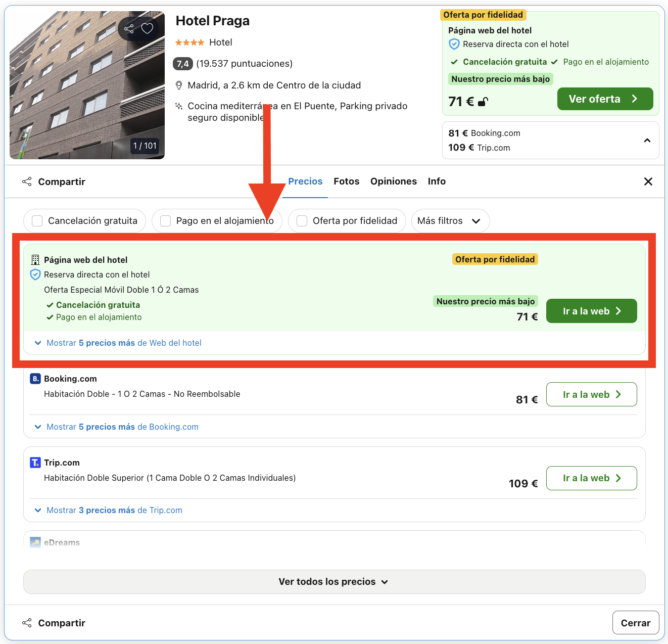
Task: Click the Madrid distance from city centre text
Action: 274,85
